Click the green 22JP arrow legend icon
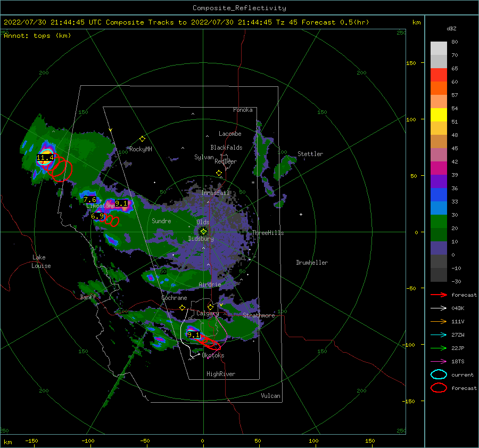Viewport: 479px width, 448px height. (439, 348)
